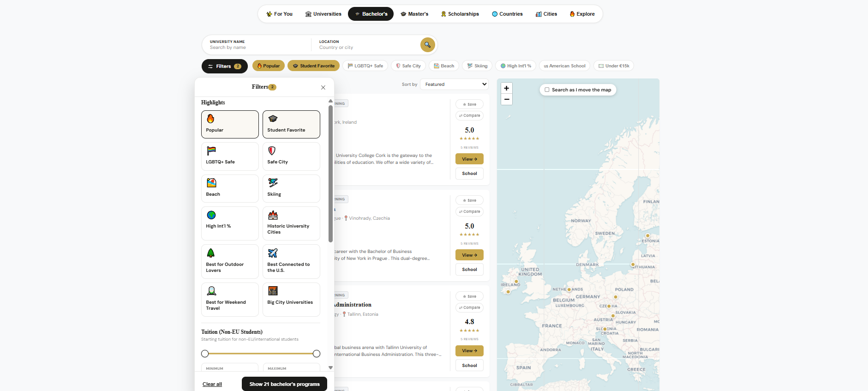The width and height of the screenshot is (868, 391).
Task: Focus the University Name search field
Action: click(257, 45)
